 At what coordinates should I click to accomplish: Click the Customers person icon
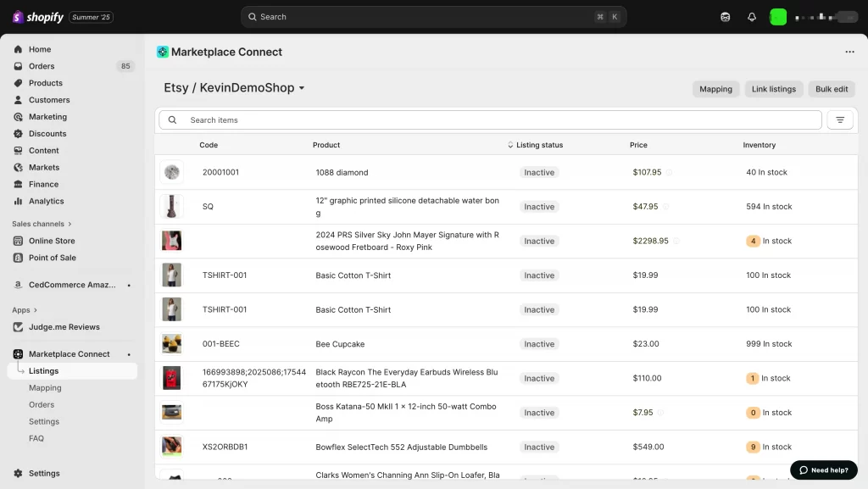19,100
